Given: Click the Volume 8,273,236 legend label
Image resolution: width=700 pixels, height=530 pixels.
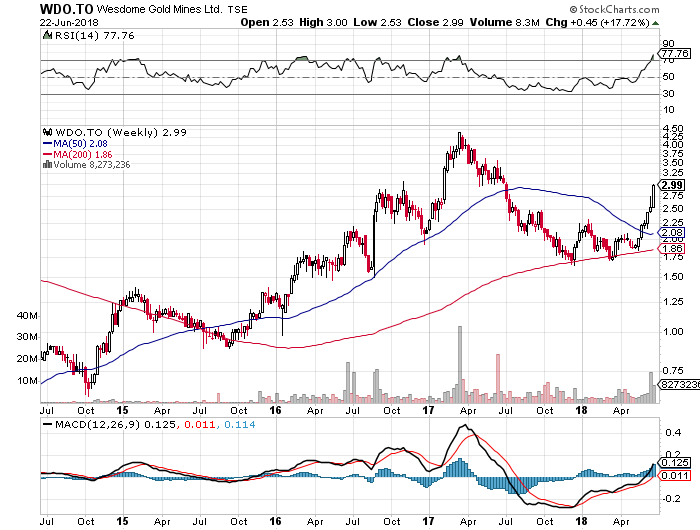Looking at the screenshot, I should 92,165.
